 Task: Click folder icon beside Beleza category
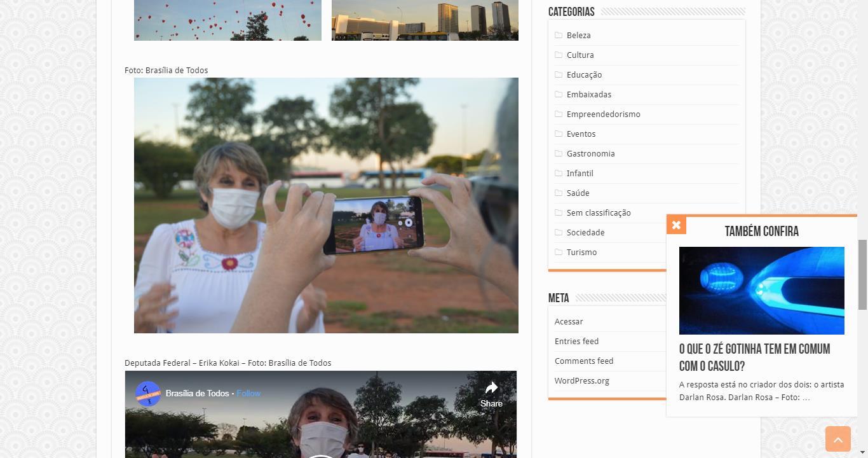(x=559, y=35)
